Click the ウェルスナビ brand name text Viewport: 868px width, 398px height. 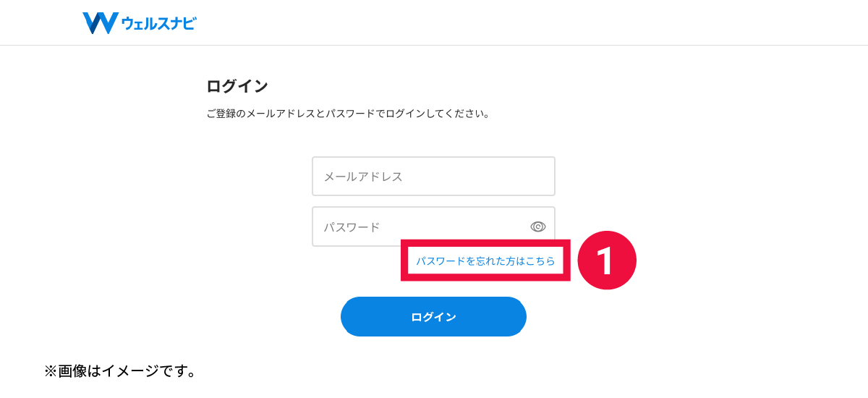pyautogui.click(x=158, y=24)
